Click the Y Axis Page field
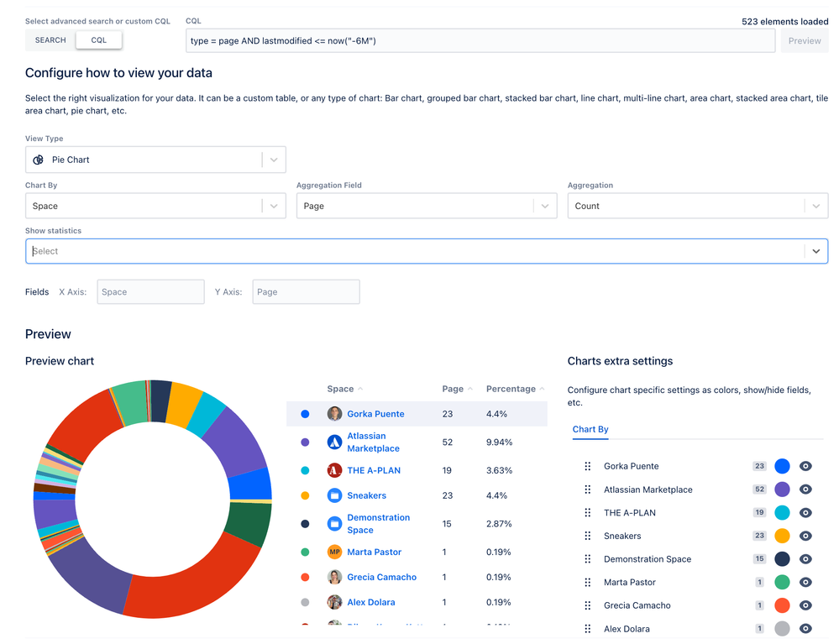Screen dimensions: 839x644 306,292
